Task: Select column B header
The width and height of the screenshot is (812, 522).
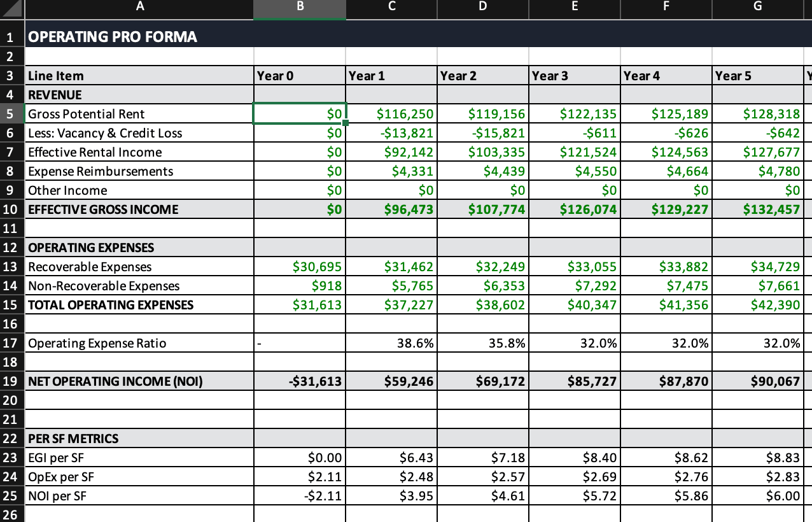Action: tap(300, 10)
